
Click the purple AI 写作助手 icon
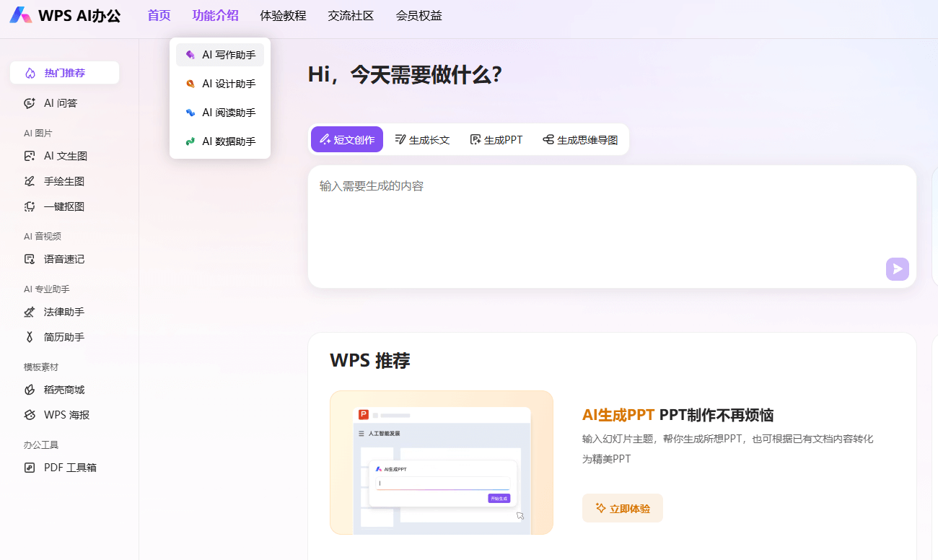pos(190,55)
